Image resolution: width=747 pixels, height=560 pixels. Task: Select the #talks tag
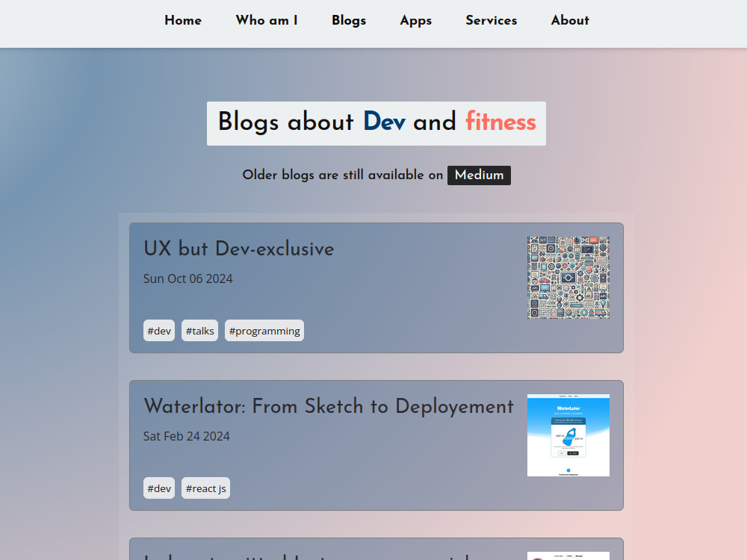199,331
